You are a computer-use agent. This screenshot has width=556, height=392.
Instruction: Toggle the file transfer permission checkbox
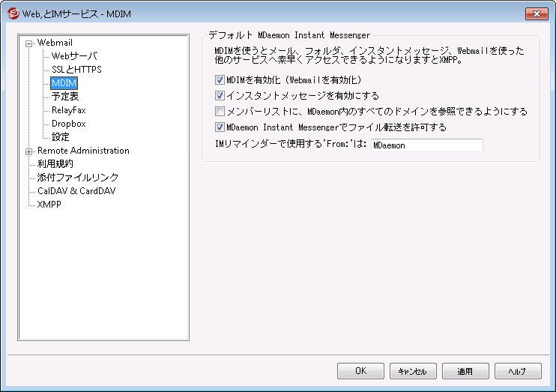pos(220,127)
